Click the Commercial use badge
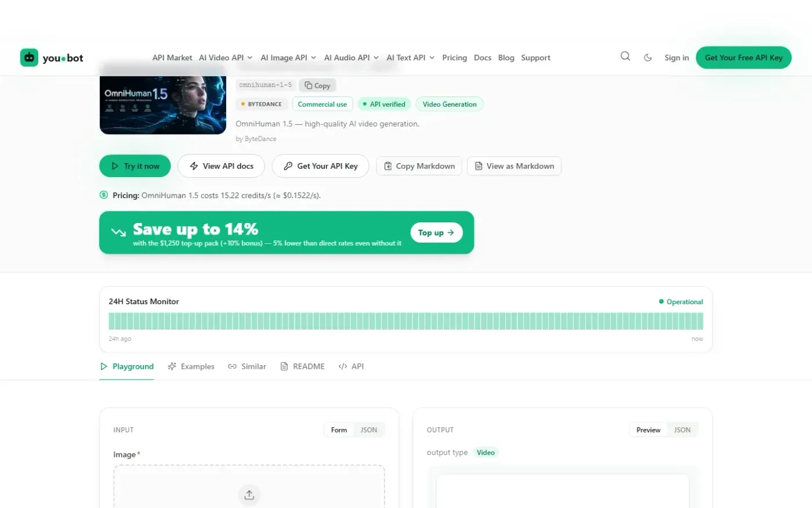This screenshot has height=508, width=812. pos(322,105)
